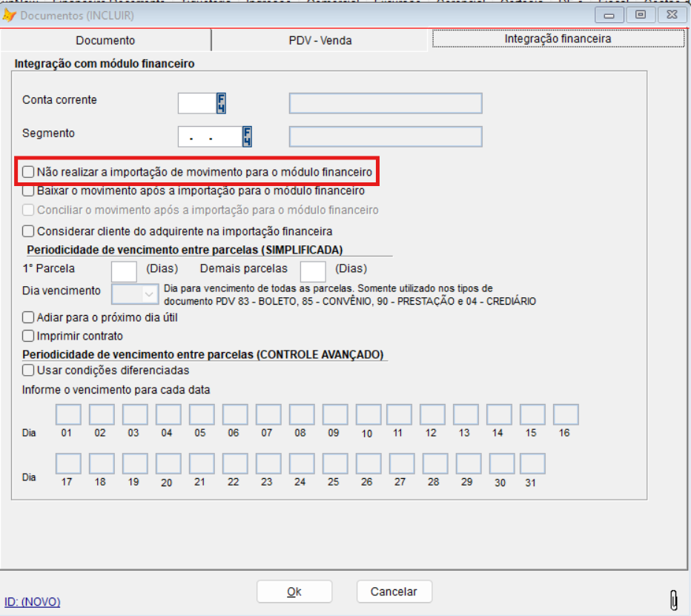Click the F4 lookup icon for Conta corrente

pyautogui.click(x=221, y=103)
